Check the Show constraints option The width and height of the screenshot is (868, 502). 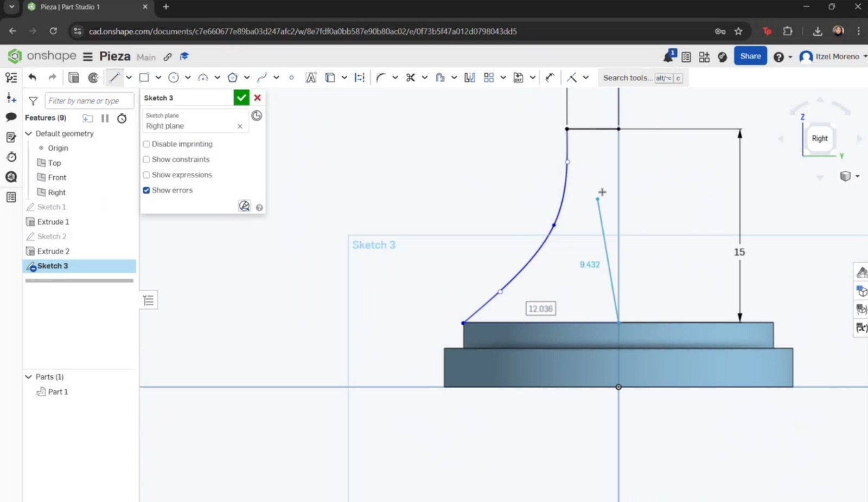coord(146,159)
